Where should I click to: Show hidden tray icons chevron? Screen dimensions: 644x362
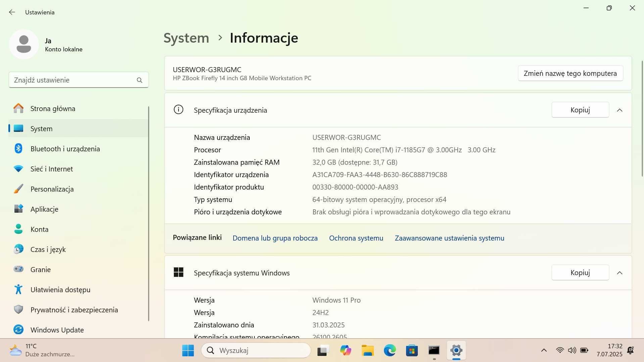pyautogui.click(x=544, y=350)
